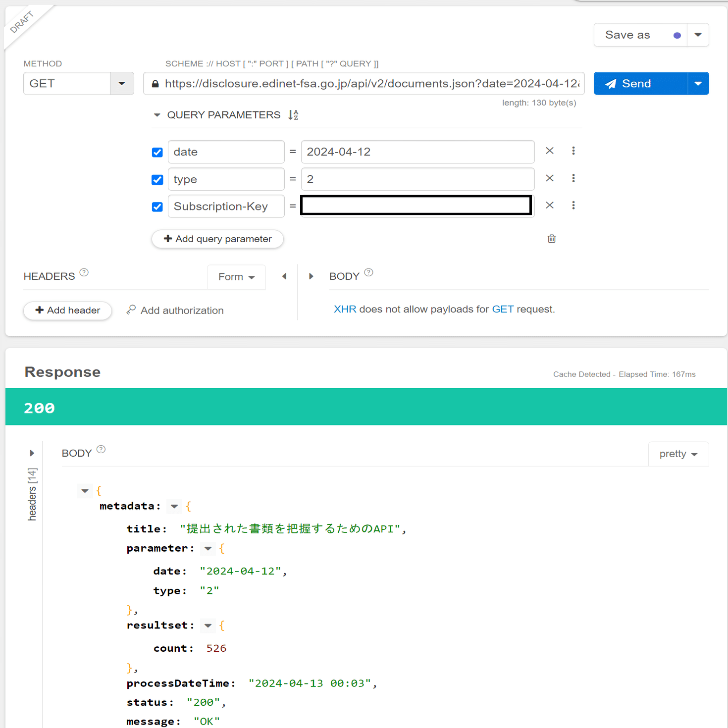728x728 pixels.
Task: Open the GET method dropdown
Action: 122,83
